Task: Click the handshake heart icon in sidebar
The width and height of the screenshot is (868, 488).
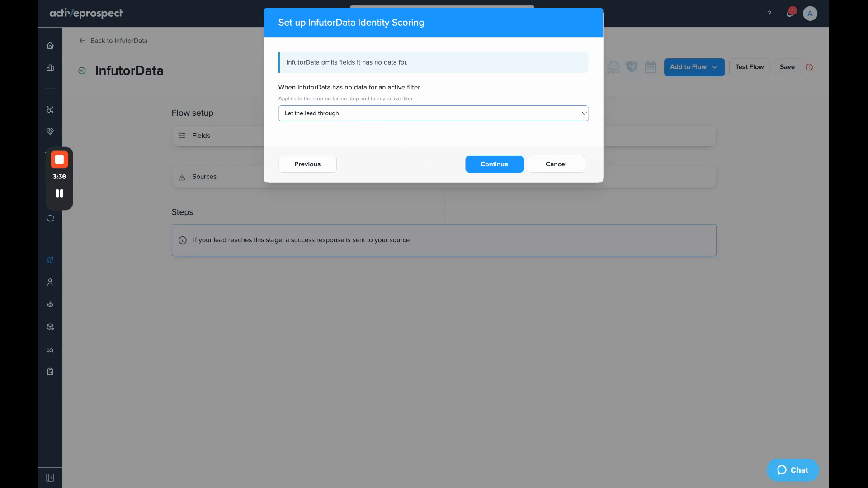Action: point(50,131)
